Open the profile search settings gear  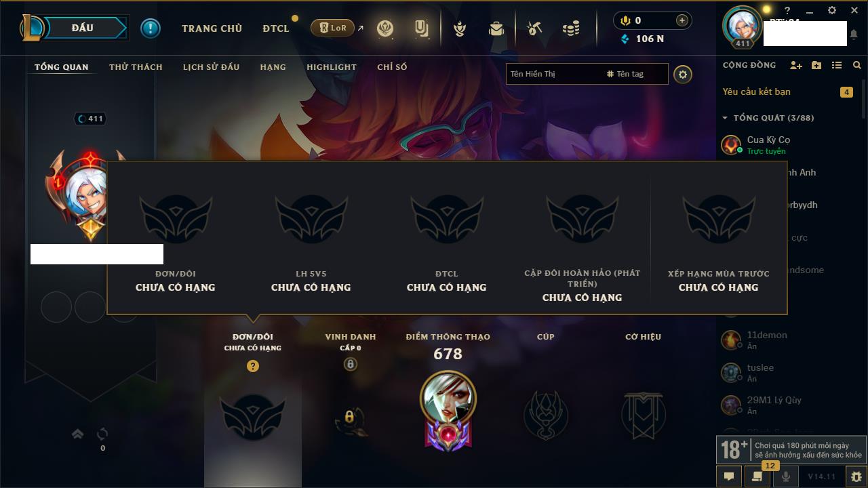click(x=683, y=74)
